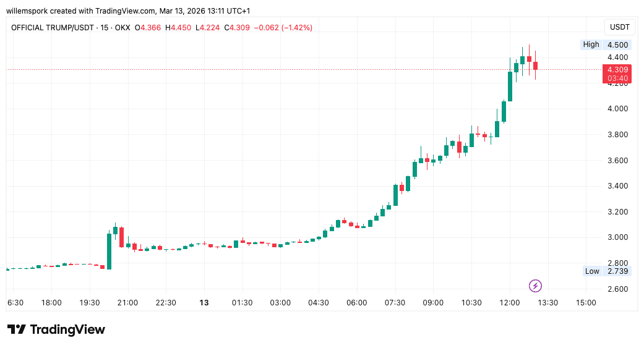Click the 21:00 time axis label
Image resolution: width=644 pixels, height=348 pixels.
(x=128, y=303)
